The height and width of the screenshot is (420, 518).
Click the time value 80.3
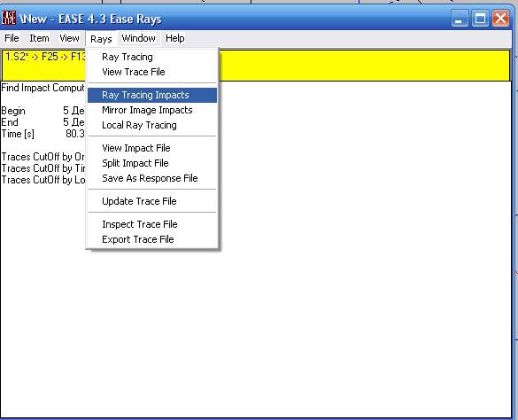[75, 134]
